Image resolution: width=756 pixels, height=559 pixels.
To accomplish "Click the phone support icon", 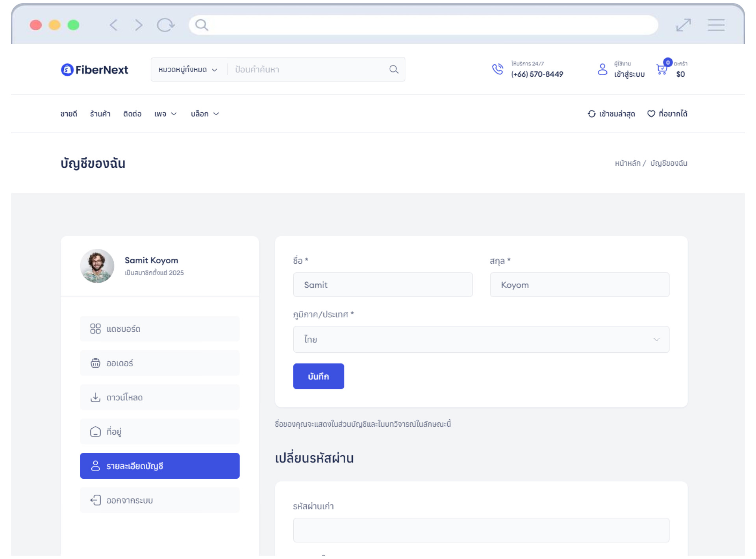I will [498, 69].
